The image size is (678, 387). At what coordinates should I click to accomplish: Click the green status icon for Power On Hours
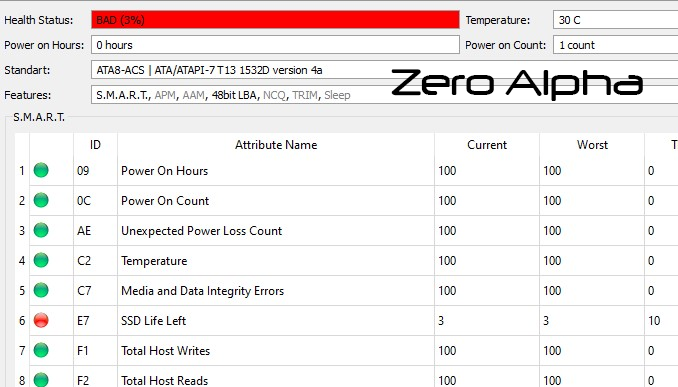click(41, 170)
